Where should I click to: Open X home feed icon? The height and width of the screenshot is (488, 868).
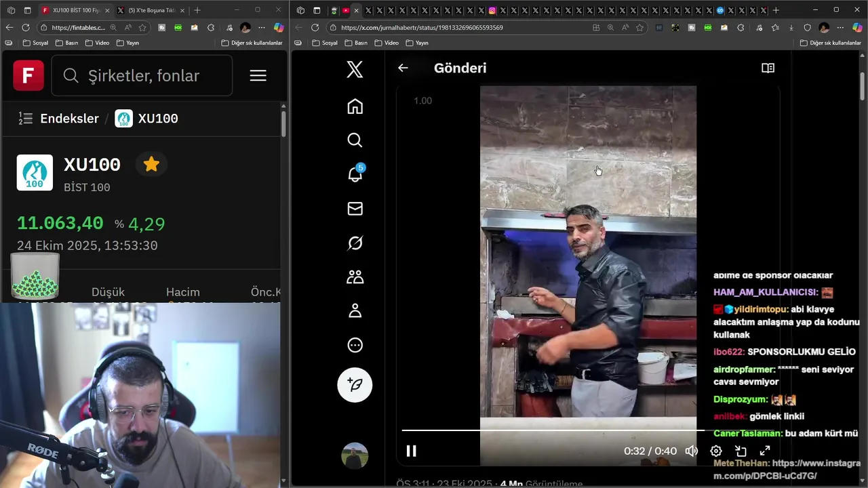coord(355,106)
